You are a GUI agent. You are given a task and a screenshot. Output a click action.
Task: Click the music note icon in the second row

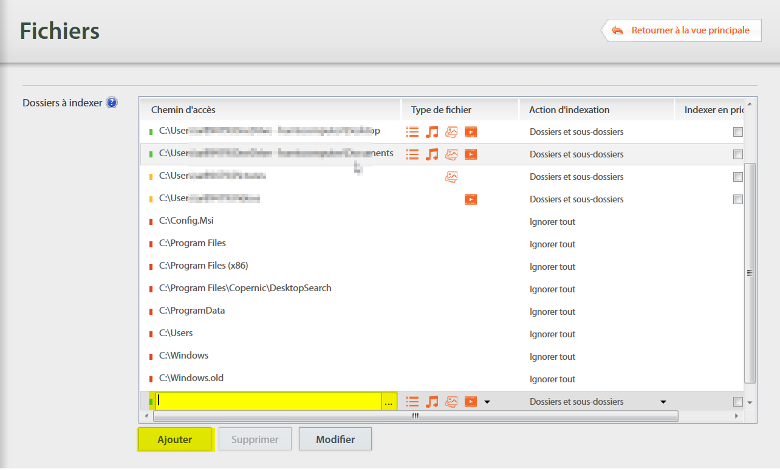coord(432,154)
